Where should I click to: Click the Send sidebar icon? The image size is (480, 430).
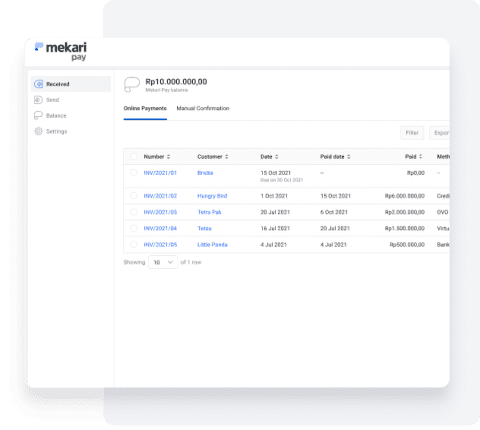click(x=38, y=100)
